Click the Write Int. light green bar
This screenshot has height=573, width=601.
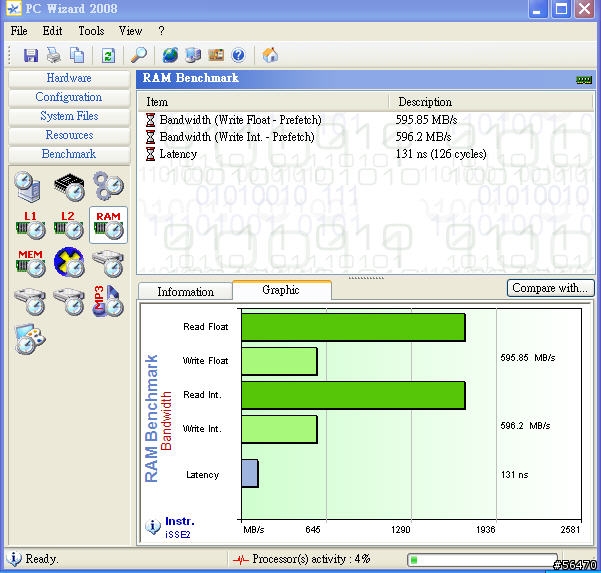click(279, 429)
